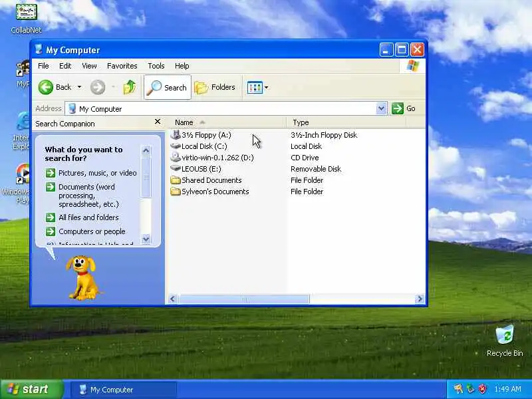Click the search panel vertical scrollbar thumb
The image size is (532, 399).
point(146,177)
